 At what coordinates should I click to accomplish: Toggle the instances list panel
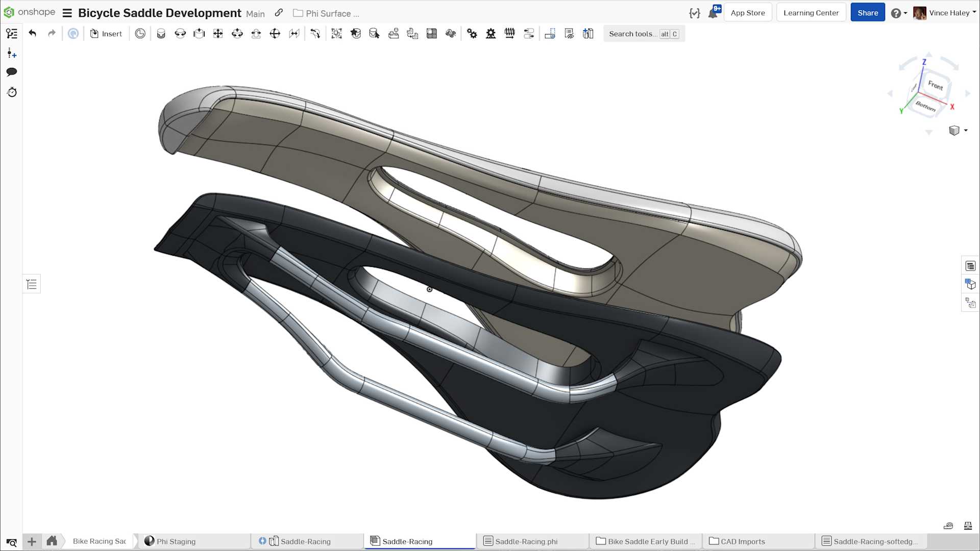pos(32,284)
